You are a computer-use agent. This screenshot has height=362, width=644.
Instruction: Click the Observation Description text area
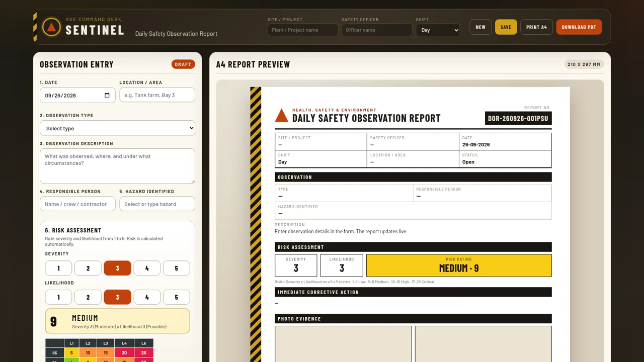pyautogui.click(x=117, y=166)
